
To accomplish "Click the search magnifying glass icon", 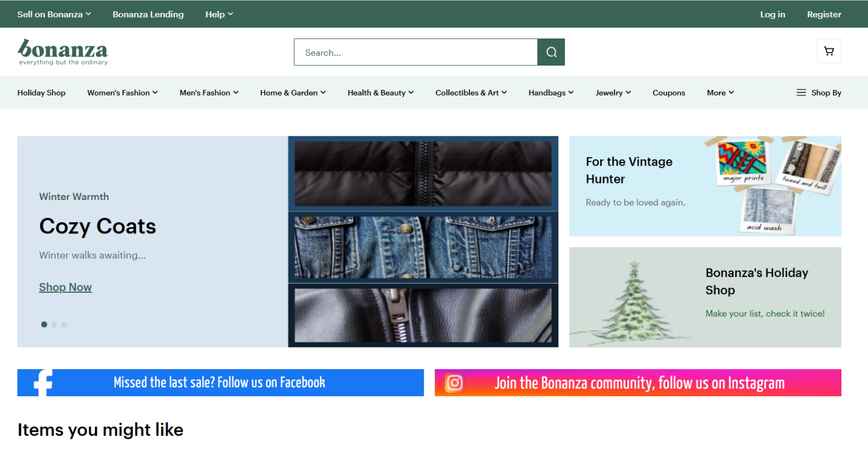I will [x=550, y=51].
